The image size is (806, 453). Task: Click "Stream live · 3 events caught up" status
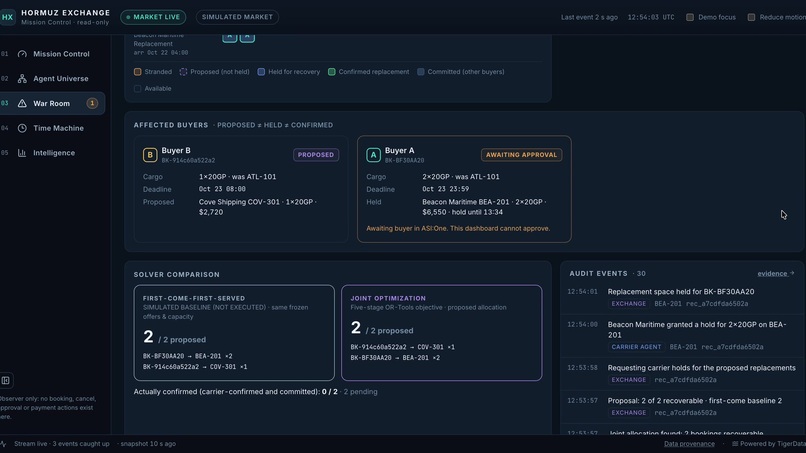click(62, 444)
